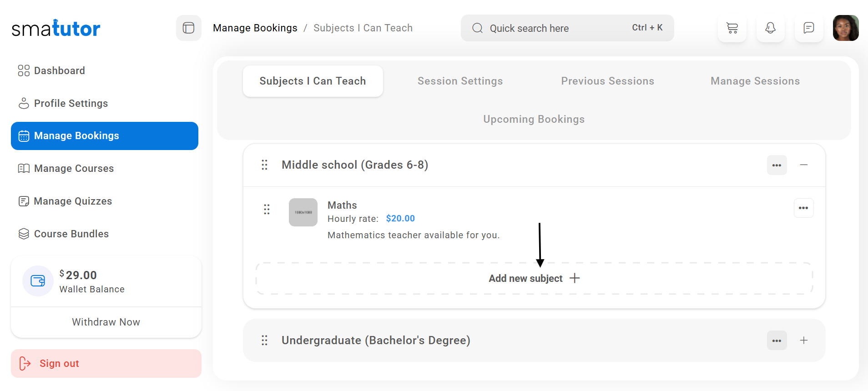Switch to the Previous Sessions tab

pos(607,81)
